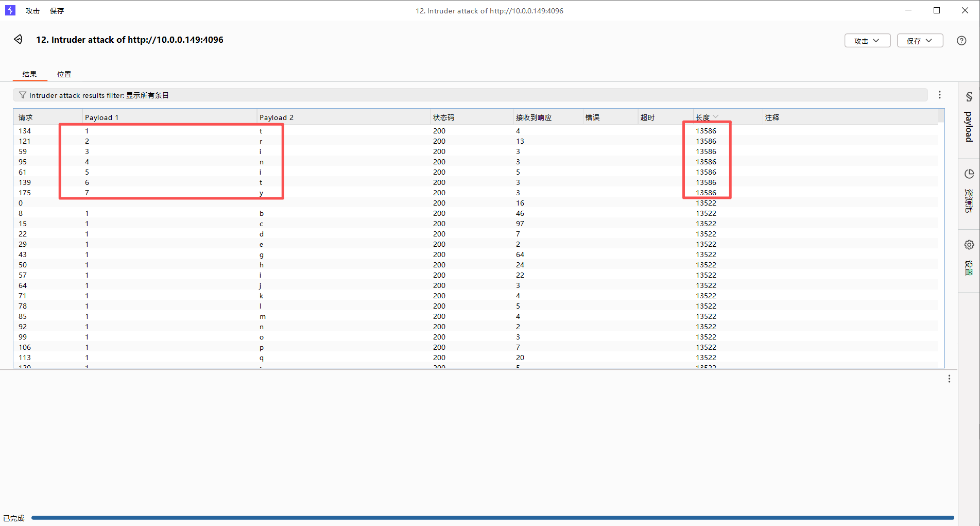Select the row for request 57
The image size is (980, 526).
point(475,275)
